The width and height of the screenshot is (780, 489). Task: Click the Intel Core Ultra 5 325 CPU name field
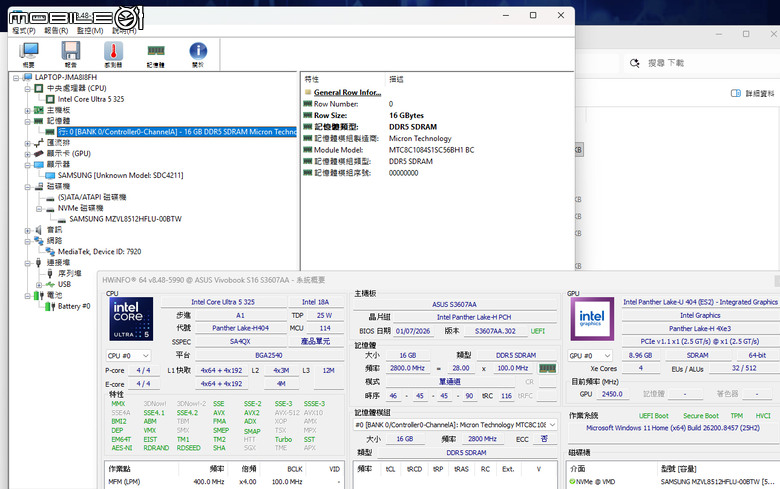tap(223, 302)
